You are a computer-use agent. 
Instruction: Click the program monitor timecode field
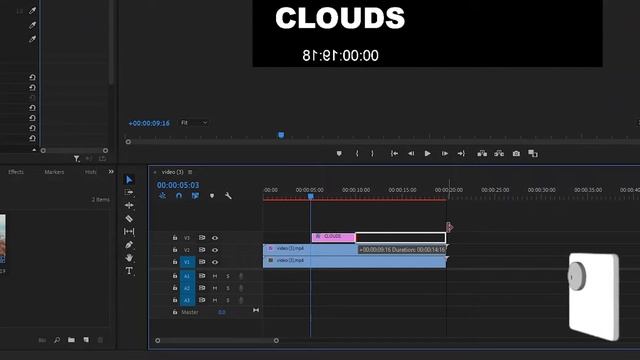pyautogui.click(x=149, y=123)
